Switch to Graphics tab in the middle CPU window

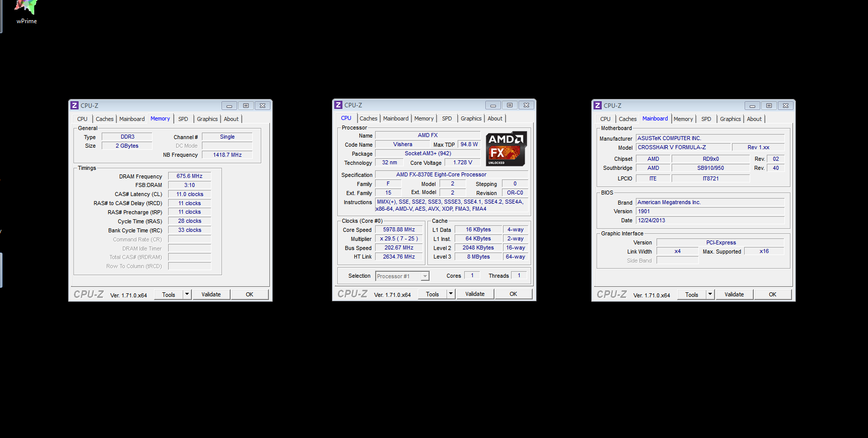coord(471,118)
